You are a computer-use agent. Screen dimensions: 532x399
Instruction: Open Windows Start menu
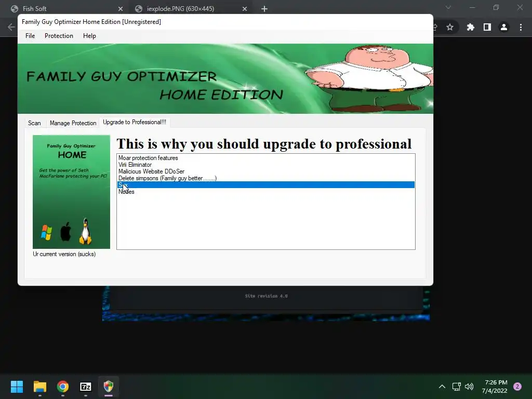[17, 387]
